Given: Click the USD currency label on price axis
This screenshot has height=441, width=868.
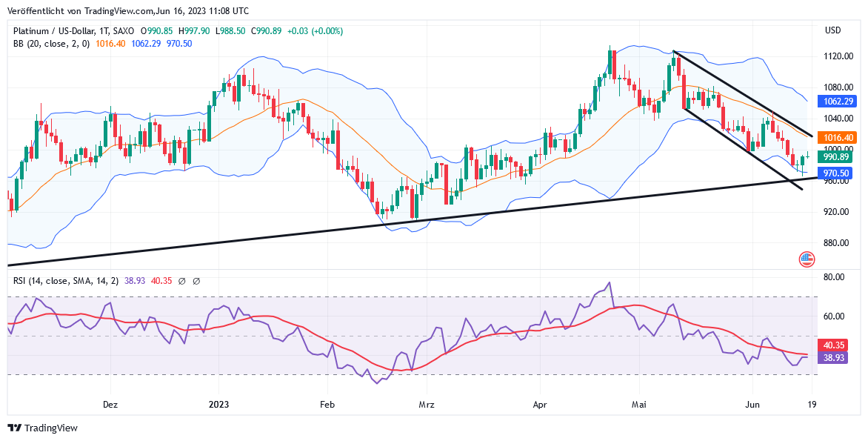Looking at the screenshot, I should point(832,30).
